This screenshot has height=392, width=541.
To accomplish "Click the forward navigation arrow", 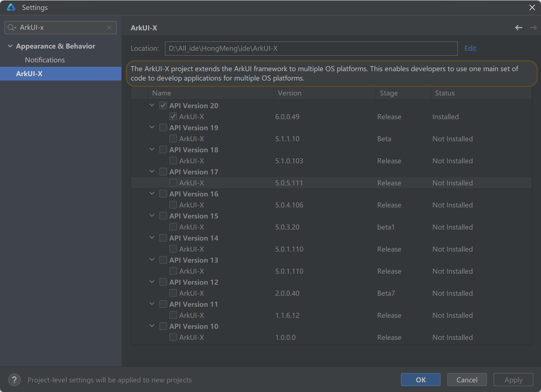I will [x=533, y=28].
